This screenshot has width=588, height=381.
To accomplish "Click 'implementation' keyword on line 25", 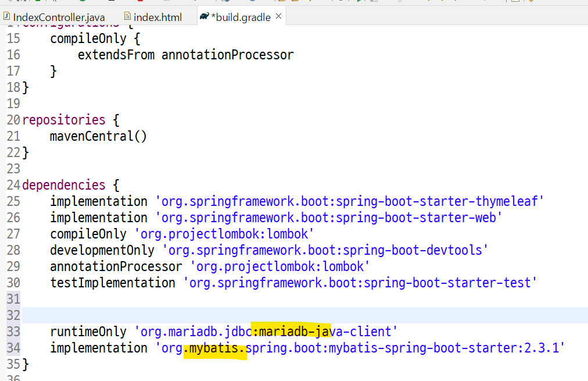I will click(99, 202).
